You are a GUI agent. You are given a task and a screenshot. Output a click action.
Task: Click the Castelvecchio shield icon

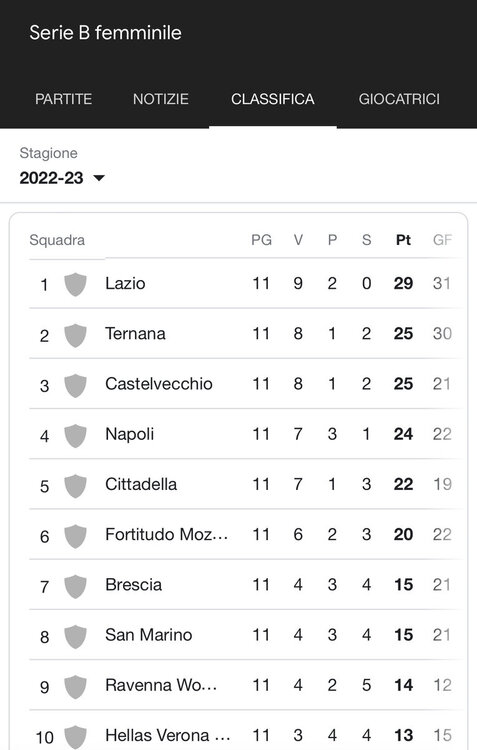76,385
